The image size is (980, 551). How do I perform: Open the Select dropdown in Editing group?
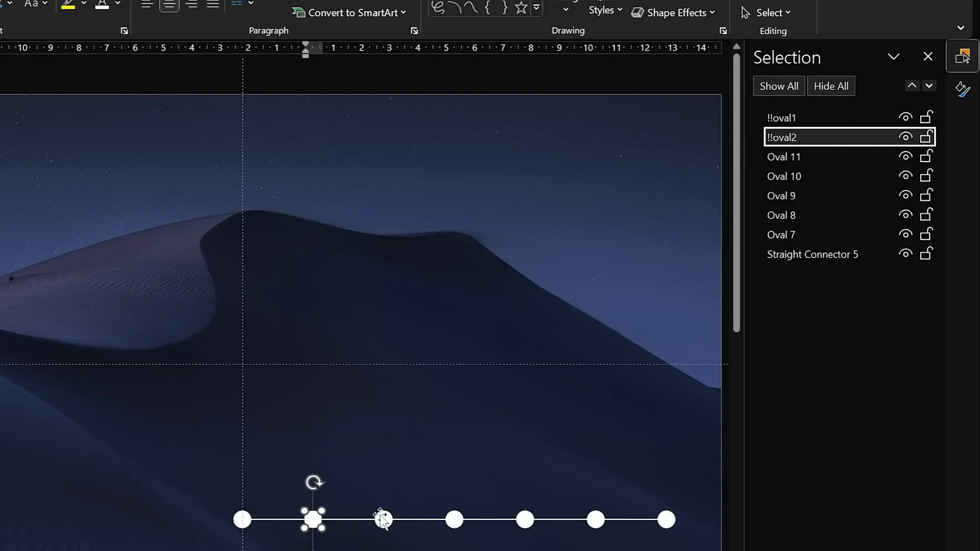click(x=766, y=13)
